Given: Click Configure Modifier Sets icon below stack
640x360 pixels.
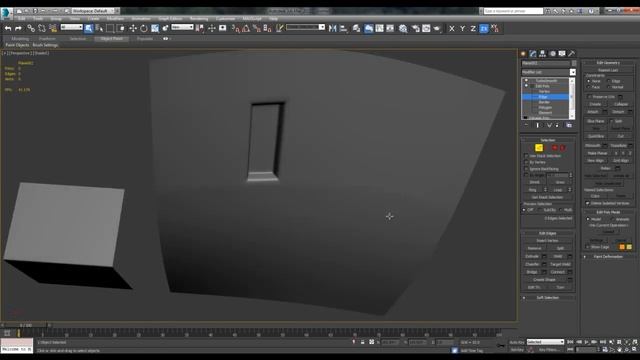Looking at the screenshot, I should [x=569, y=125].
